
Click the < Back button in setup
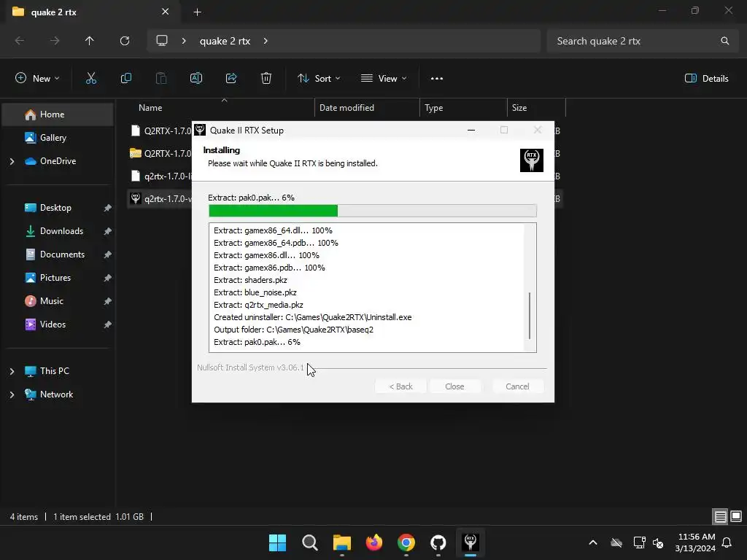tap(400, 386)
